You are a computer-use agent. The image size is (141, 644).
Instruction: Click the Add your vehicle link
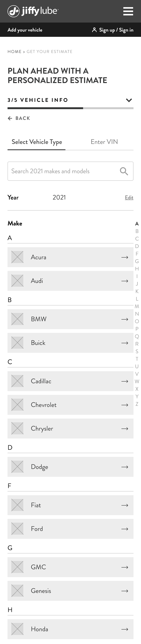pyautogui.click(x=25, y=30)
